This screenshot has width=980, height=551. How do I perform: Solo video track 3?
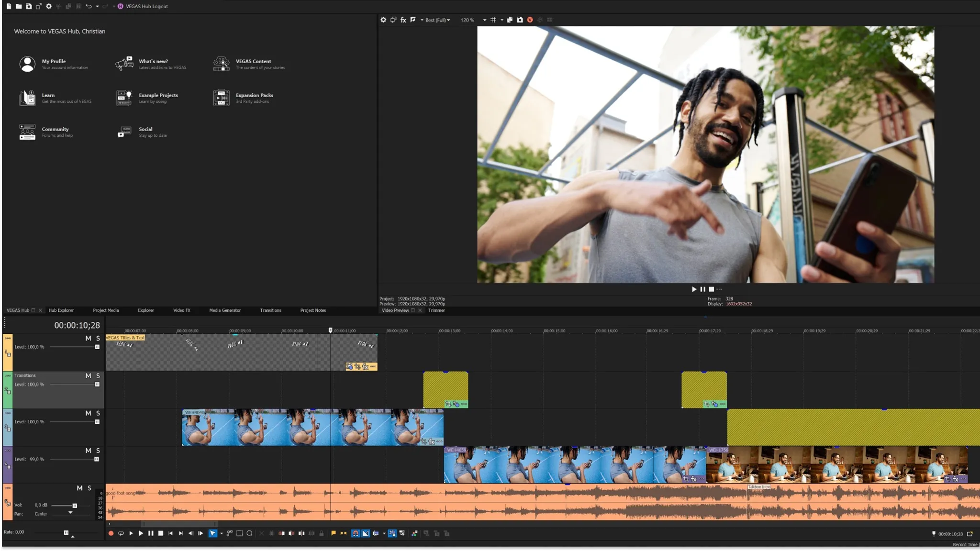[x=98, y=413]
